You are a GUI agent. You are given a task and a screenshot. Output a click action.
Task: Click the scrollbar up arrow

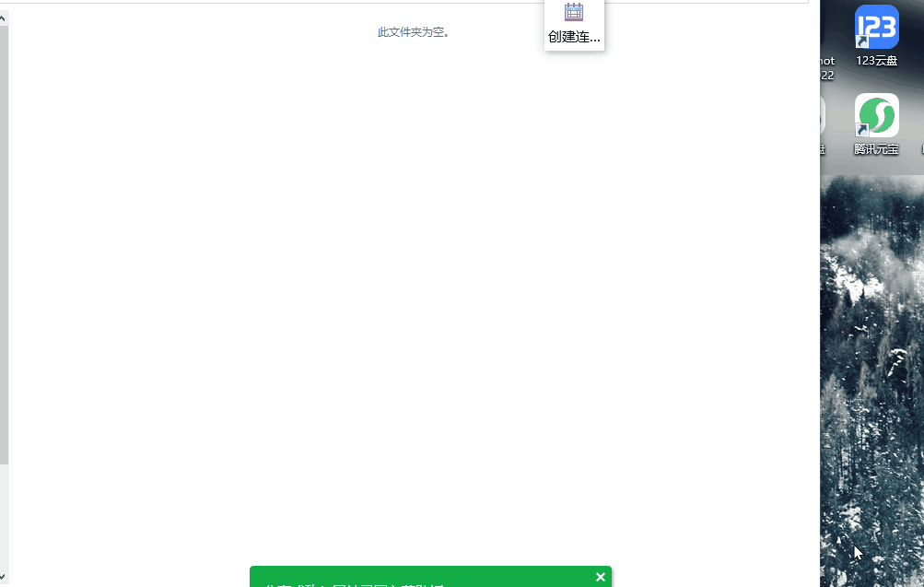[x=3, y=18]
